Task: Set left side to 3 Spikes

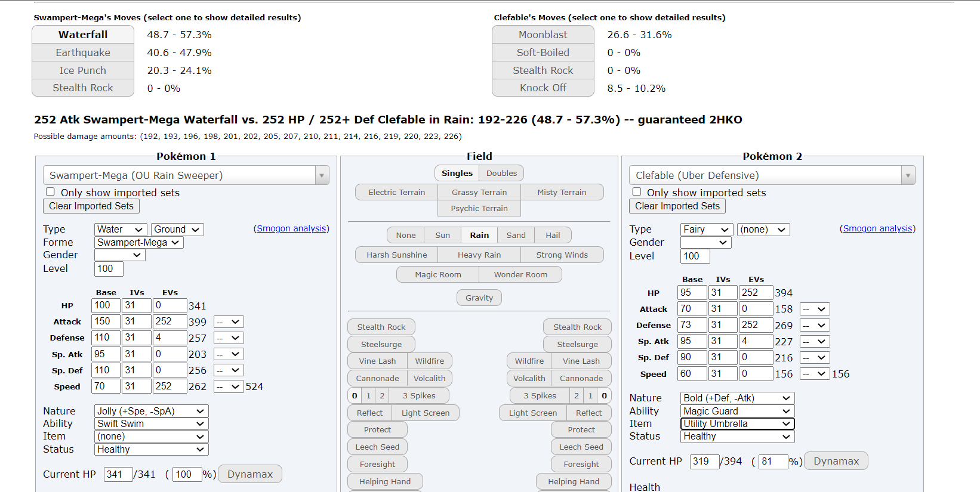Action: click(419, 395)
